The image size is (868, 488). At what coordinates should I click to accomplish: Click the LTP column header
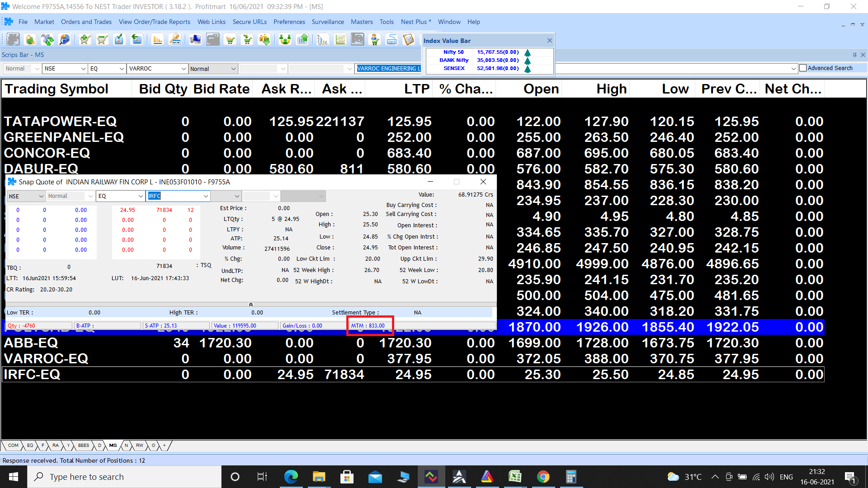(399, 89)
